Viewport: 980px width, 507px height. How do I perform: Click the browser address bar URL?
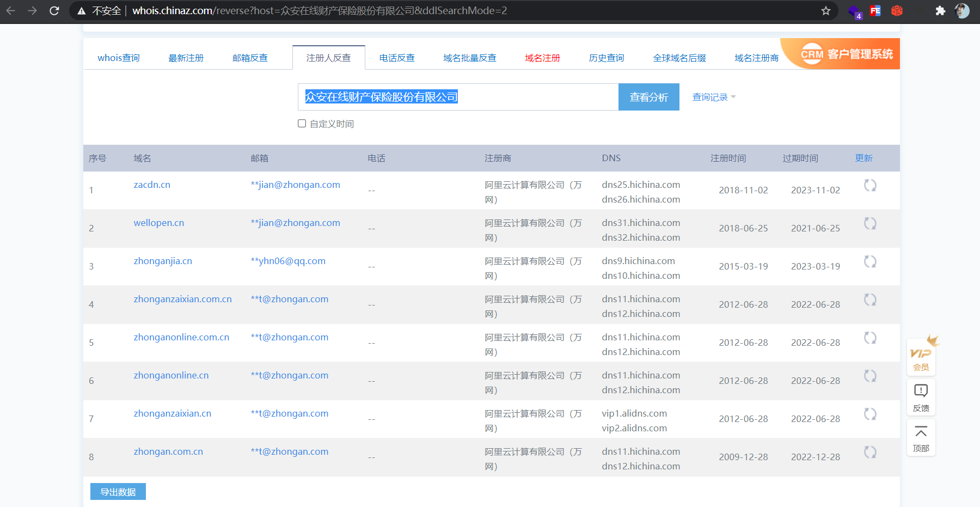(x=320, y=11)
